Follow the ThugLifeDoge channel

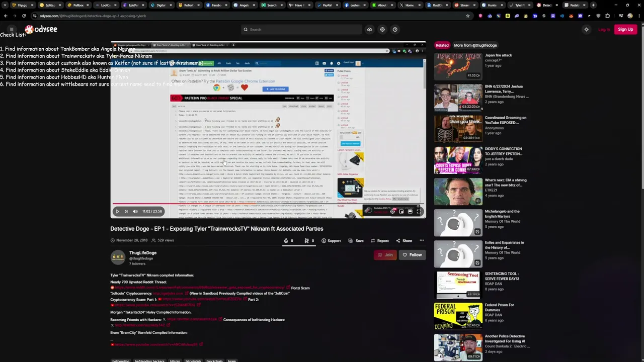pyautogui.click(x=412, y=255)
